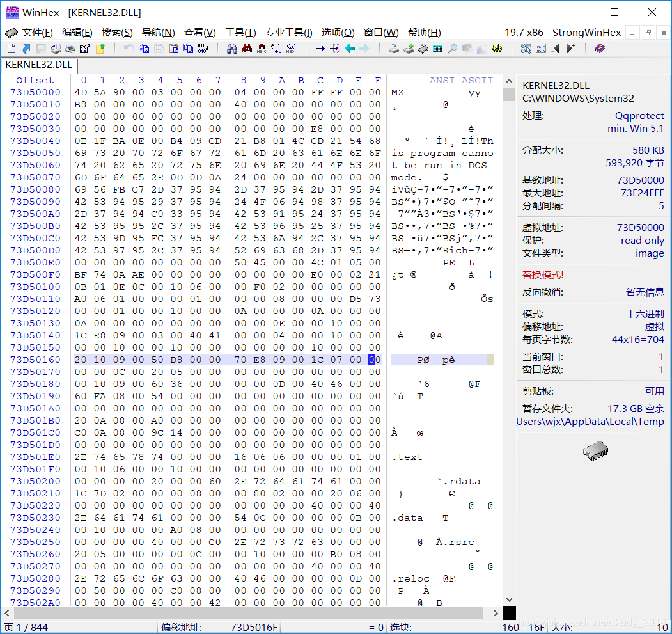
Task: Click the WinHex app icon in title bar
Action: point(12,12)
